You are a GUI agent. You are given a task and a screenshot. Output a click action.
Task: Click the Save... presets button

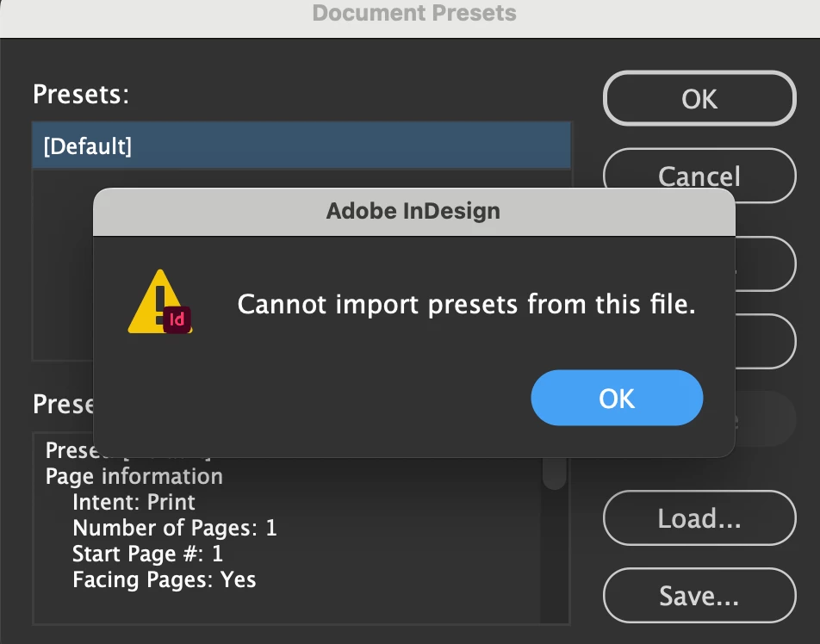[699, 596]
